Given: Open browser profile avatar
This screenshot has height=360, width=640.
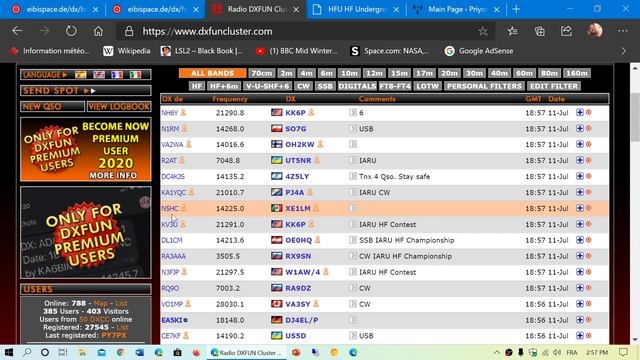Looking at the screenshot, I should (x=595, y=31).
